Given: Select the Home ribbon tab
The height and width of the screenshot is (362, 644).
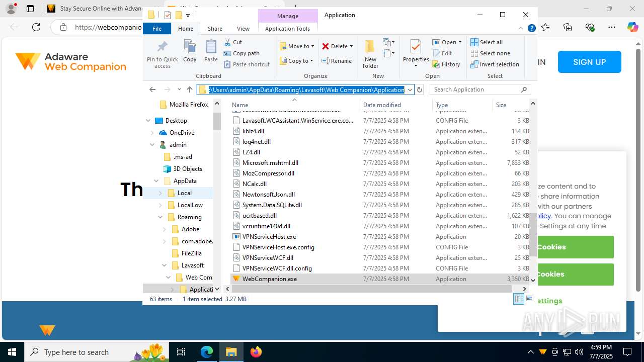Looking at the screenshot, I should click(186, 29).
